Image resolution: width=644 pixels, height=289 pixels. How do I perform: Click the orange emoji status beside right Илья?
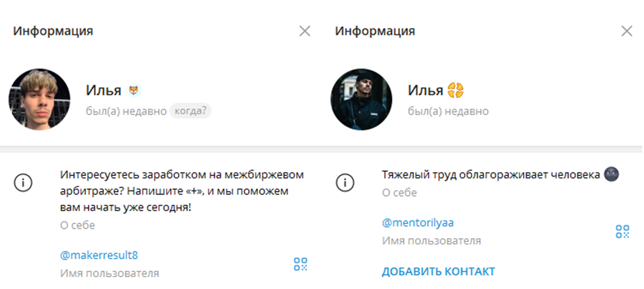456,91
